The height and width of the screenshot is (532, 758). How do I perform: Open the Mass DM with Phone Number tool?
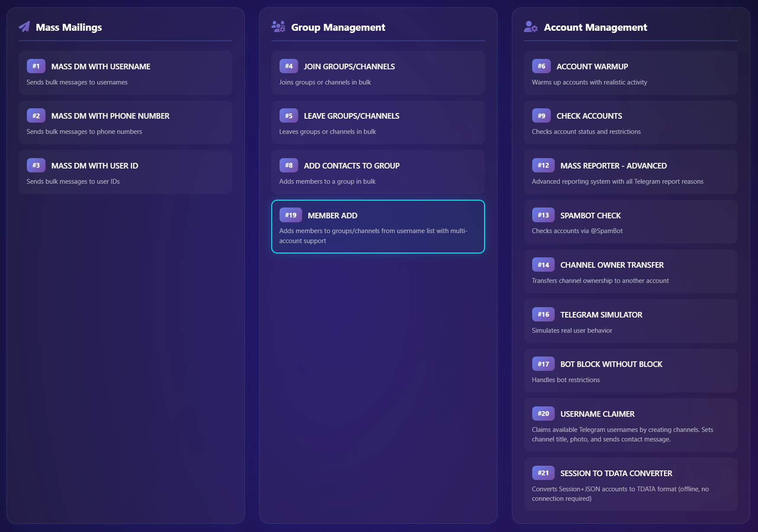coord(125,122)
